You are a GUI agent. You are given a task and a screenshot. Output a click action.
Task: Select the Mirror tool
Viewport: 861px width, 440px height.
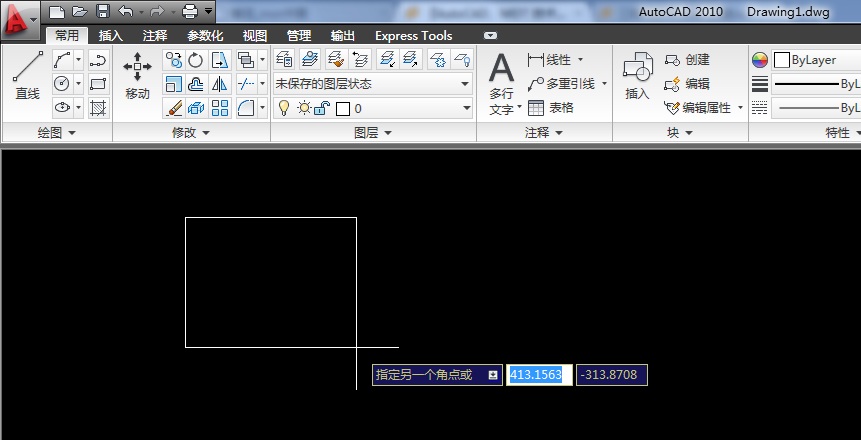(220, 83)
